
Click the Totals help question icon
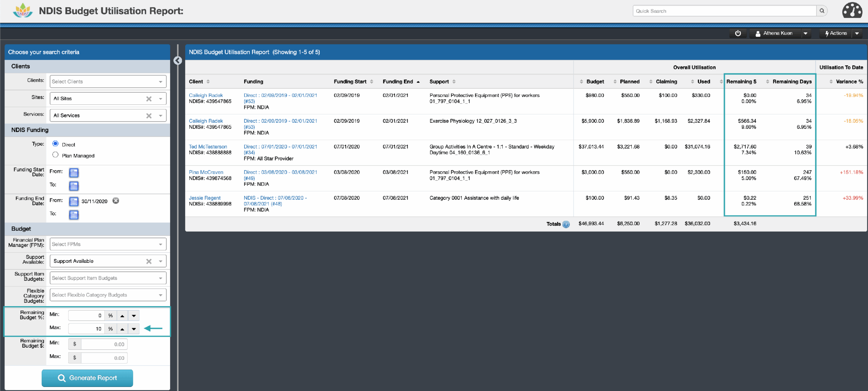point(566,224)
